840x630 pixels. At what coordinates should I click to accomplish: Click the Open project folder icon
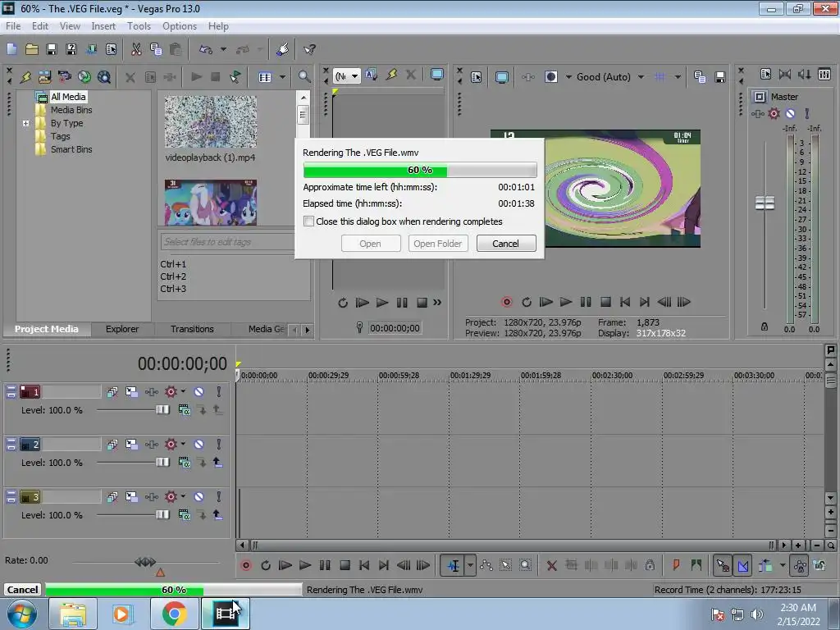32,49
